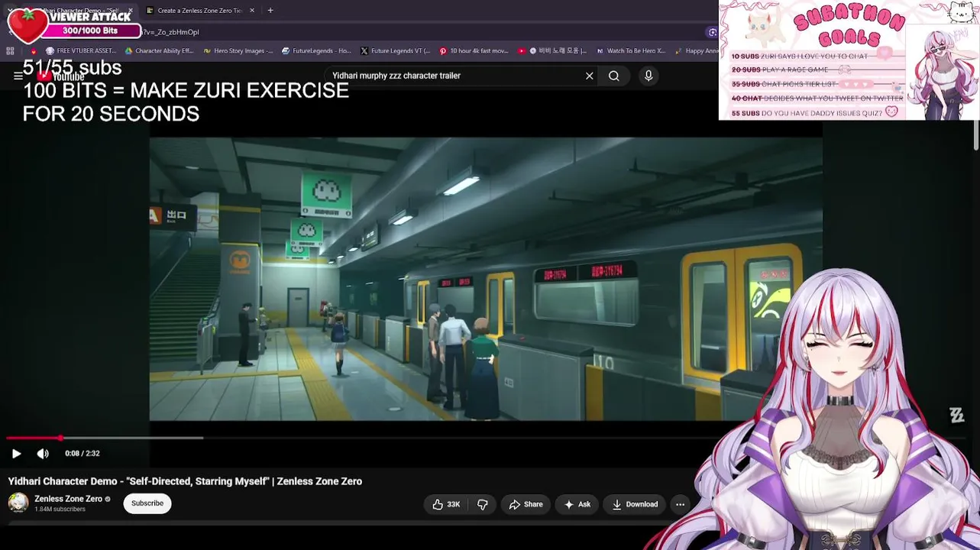Open the YouTube guide hamburger menu
Image resolution: width=980 pixels, height=550 pixels.
18,76
